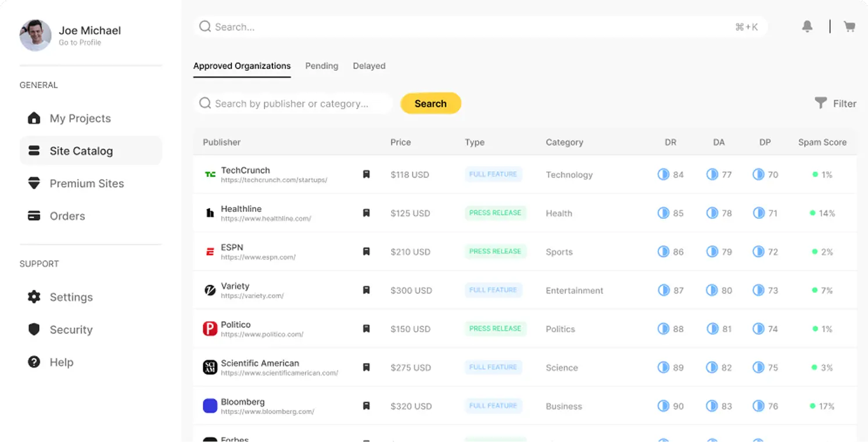Click the publisher or category search field
Viewport: 868px width, 442px height.
(x=293, y=103)
